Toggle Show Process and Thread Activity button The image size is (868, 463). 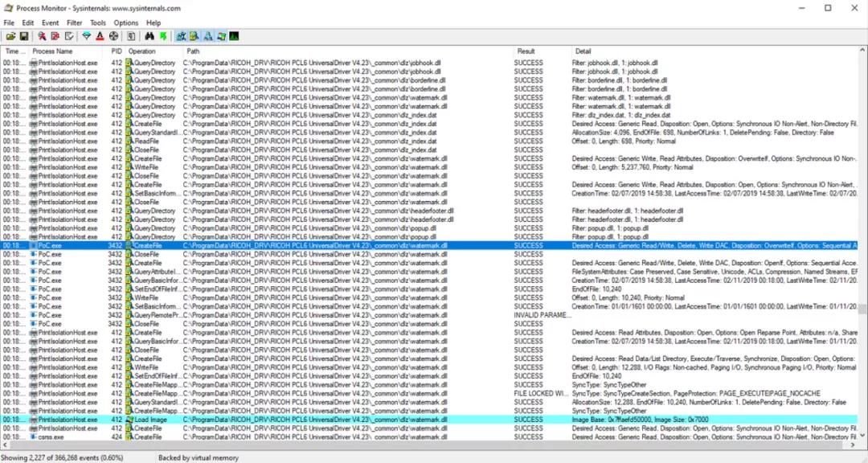tap(221, 36)
